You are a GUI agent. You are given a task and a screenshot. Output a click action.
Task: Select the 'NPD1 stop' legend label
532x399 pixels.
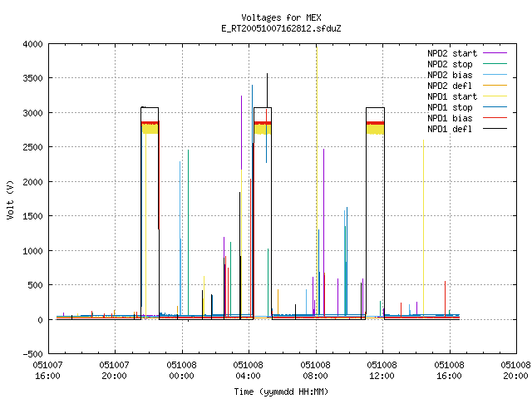pos(450,107)
